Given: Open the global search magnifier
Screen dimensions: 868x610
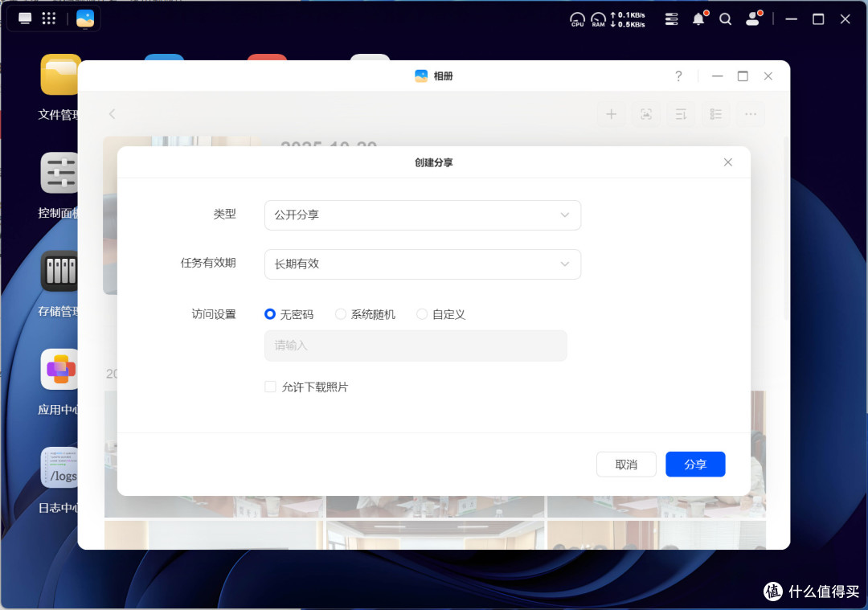Looking at the screenshot, I should (x=725, y=19).
